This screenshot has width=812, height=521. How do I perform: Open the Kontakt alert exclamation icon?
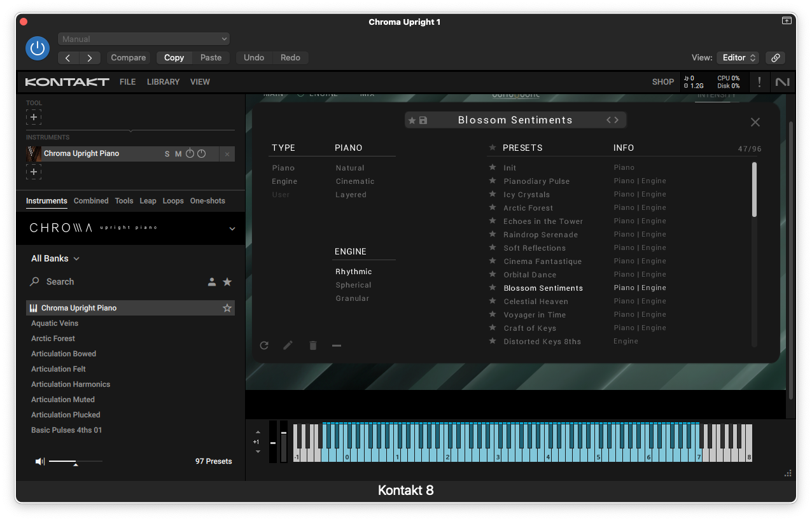tap(759, 82)
